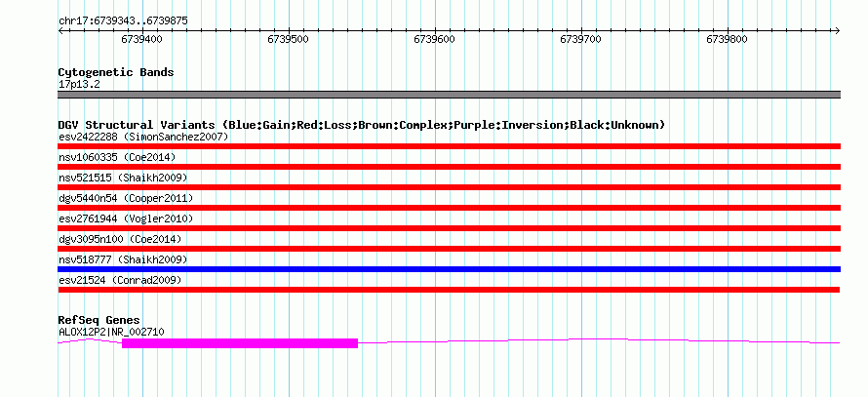The image size is (868, 397).
Task: Click the thin magenta ALOX12P2 intron line
Action: click(x=598, y=340)
